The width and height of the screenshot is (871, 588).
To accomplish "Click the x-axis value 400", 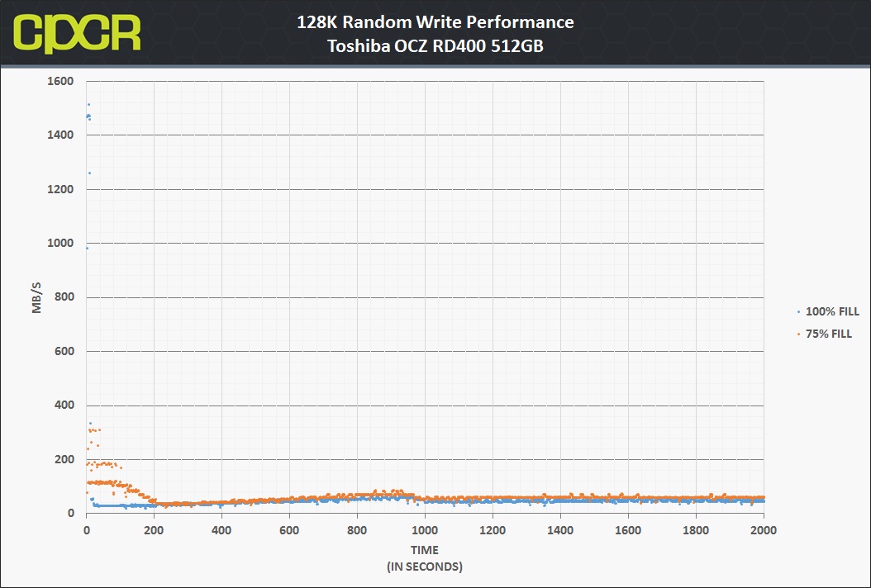I will [221, 530].
